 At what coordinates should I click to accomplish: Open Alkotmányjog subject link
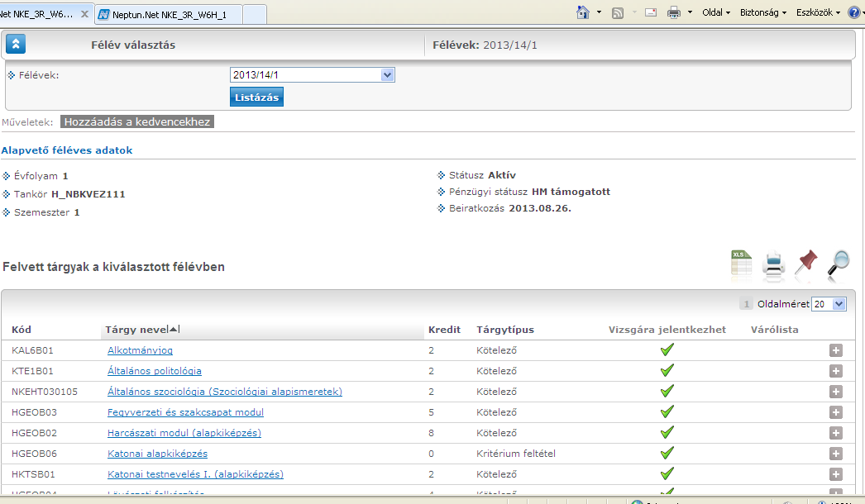[x=140, y=350]
